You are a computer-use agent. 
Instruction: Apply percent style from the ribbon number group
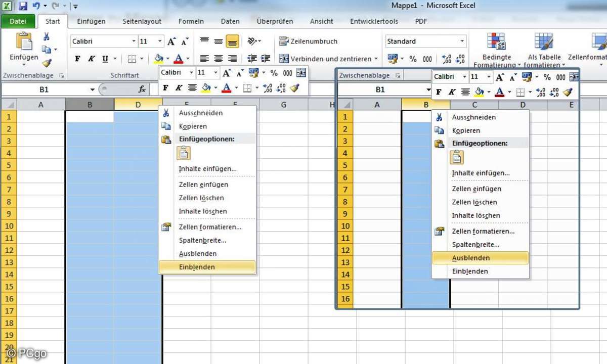tap(413, 59)
